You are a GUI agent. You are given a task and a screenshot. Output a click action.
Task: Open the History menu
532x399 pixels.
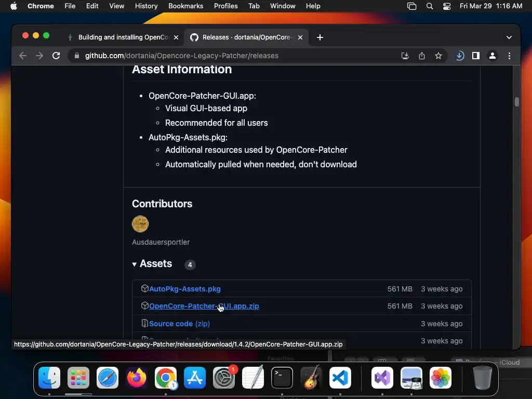tap(146, 6)
